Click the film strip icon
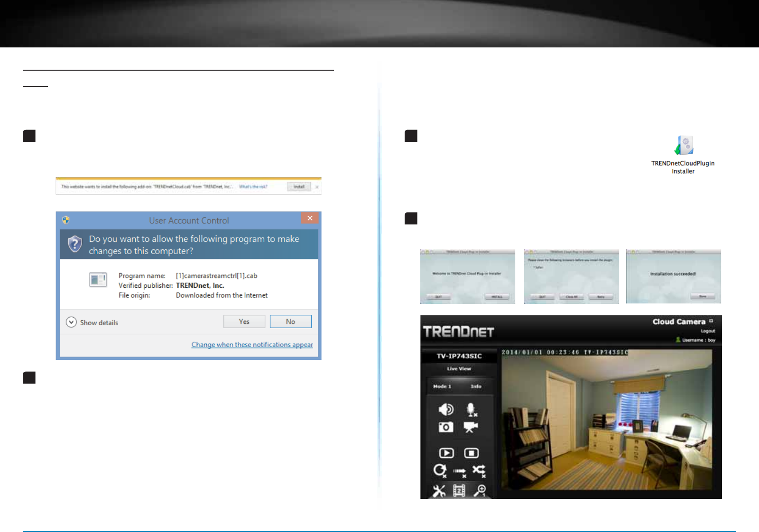This screenshot has width=759, height=532. [x=459, y=491]
